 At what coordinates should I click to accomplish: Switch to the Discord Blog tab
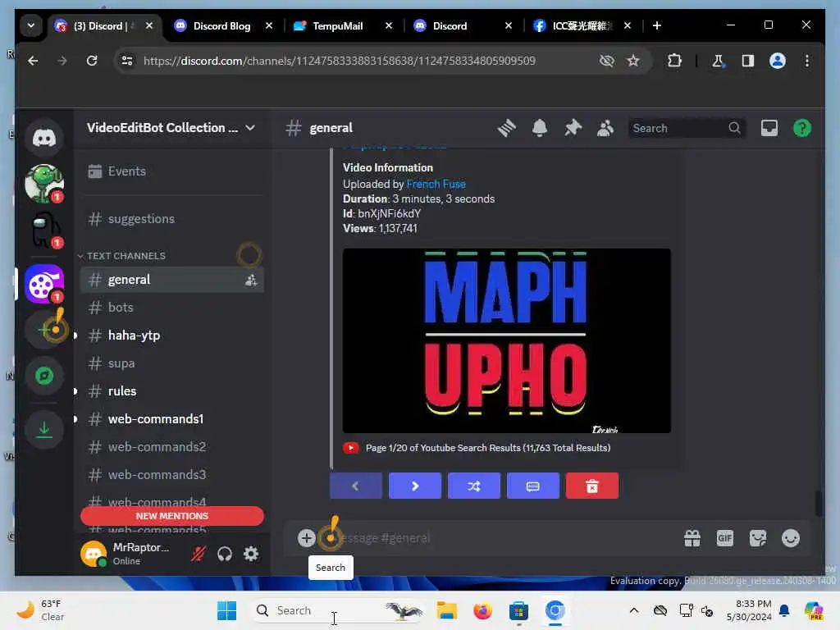tap(221, 25)
